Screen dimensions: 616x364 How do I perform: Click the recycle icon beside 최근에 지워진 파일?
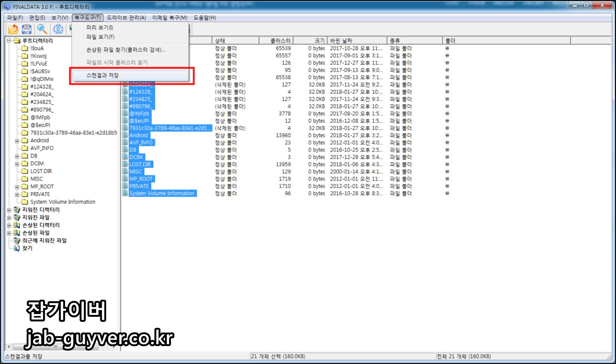point(17,240)
